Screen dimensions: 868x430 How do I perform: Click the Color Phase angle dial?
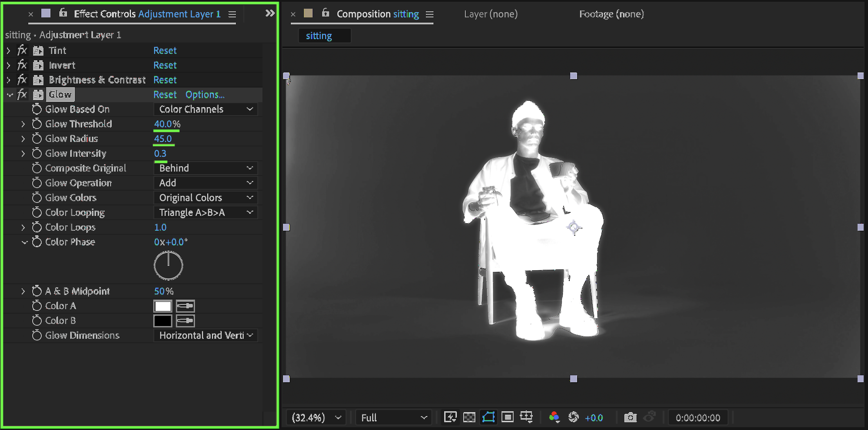(x=168, y=265)
